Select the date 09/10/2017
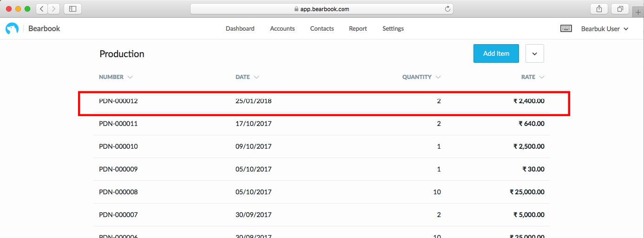Viewport: 644px width, 238px height. tap(254, 146)
